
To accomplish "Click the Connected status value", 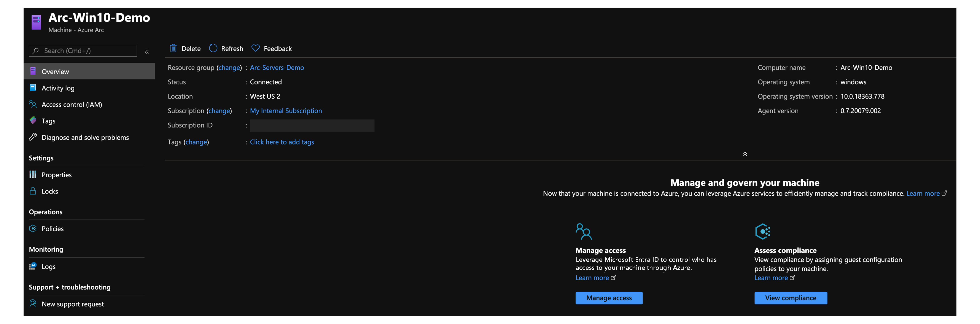I will pyautogui.click(x=266, y=82).
